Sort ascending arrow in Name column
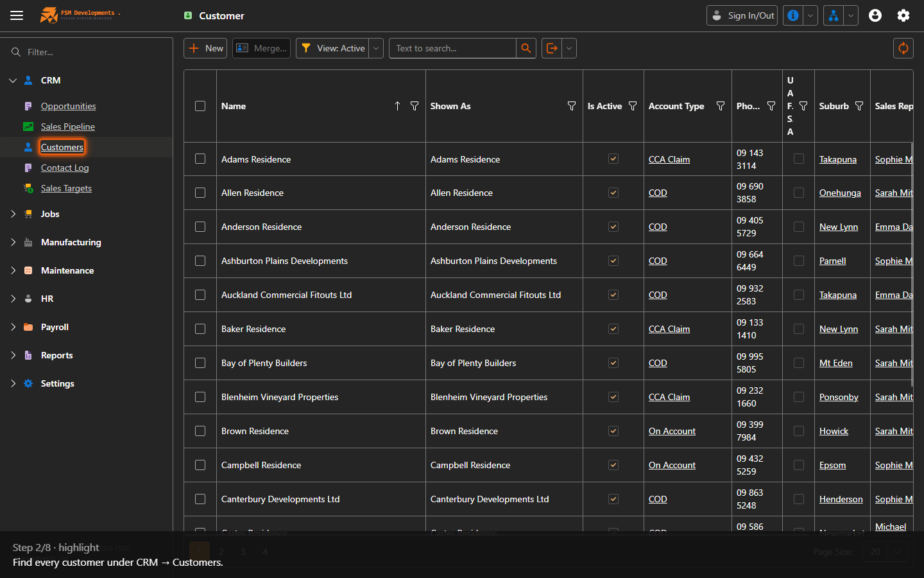Image resolution: width=924 pixels, height=578 pixels. click(x=397, y=106)
